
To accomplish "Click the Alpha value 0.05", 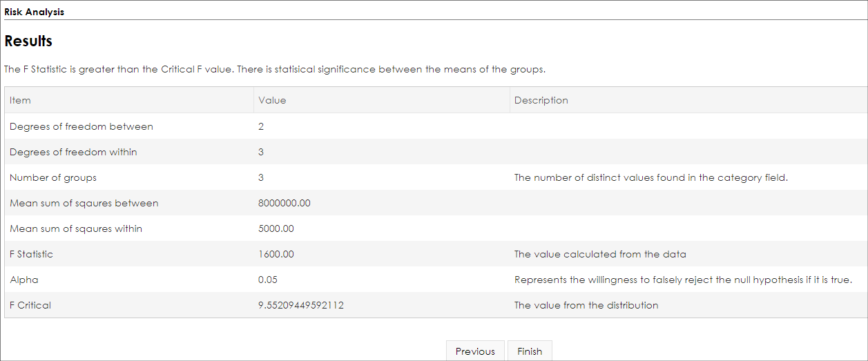I will 268,280.
